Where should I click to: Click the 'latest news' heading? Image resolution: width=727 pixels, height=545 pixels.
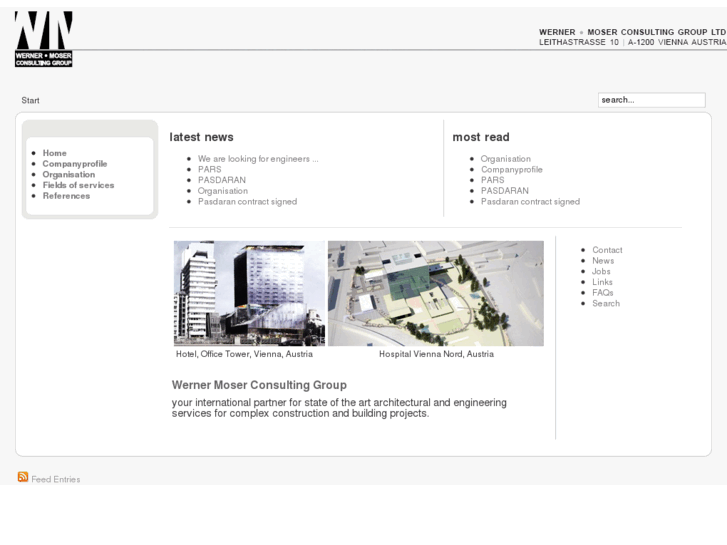201,137
